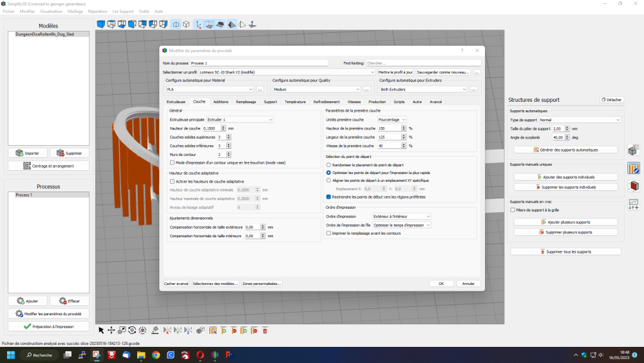Select the rotate model tool
The image size is (644, 363).
coord(132,330)
